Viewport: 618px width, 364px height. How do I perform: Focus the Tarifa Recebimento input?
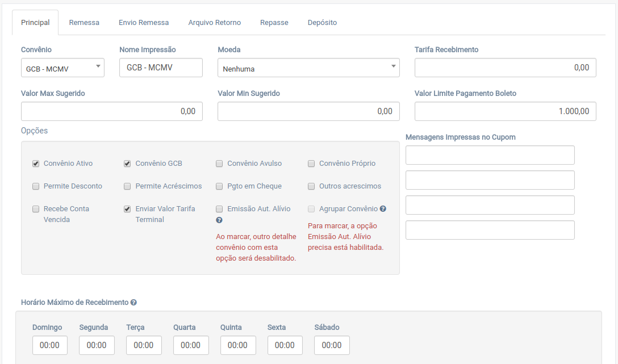pyautogui.click(x=505, y=68)
